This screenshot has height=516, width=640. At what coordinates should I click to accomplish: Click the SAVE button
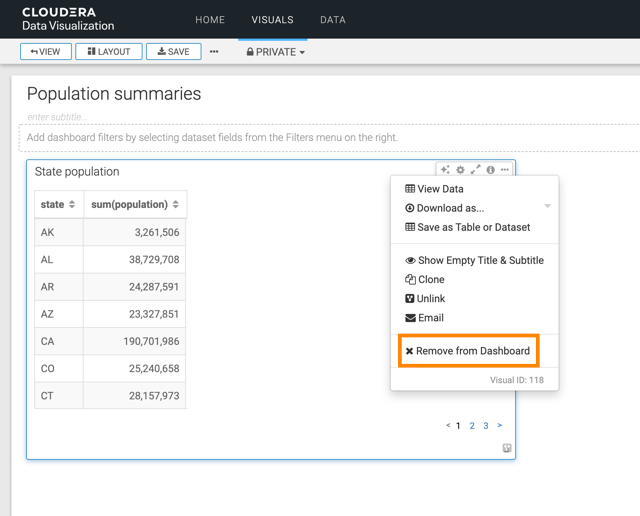(174, 52)
